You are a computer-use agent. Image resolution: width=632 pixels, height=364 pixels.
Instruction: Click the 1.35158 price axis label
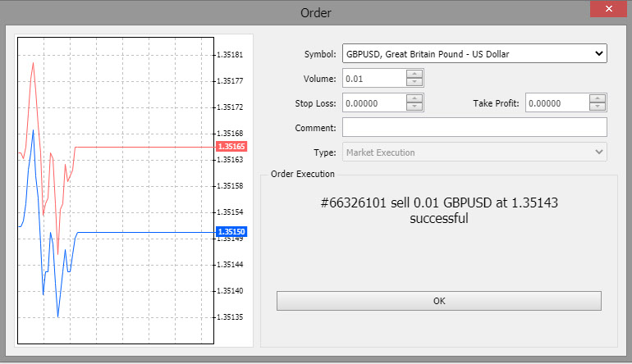[230, 186]
